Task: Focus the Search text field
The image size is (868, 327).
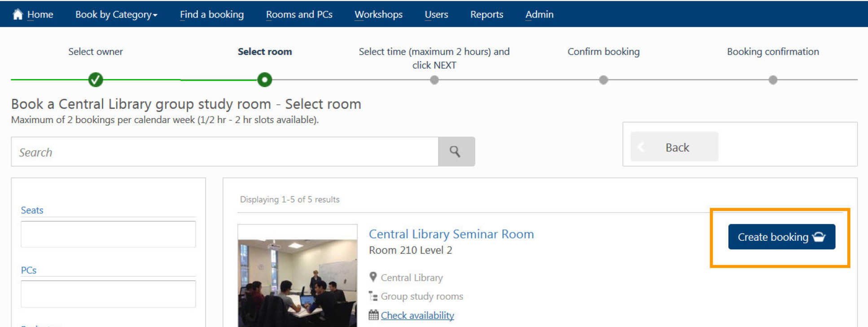Action: click(x=224, y=152)
